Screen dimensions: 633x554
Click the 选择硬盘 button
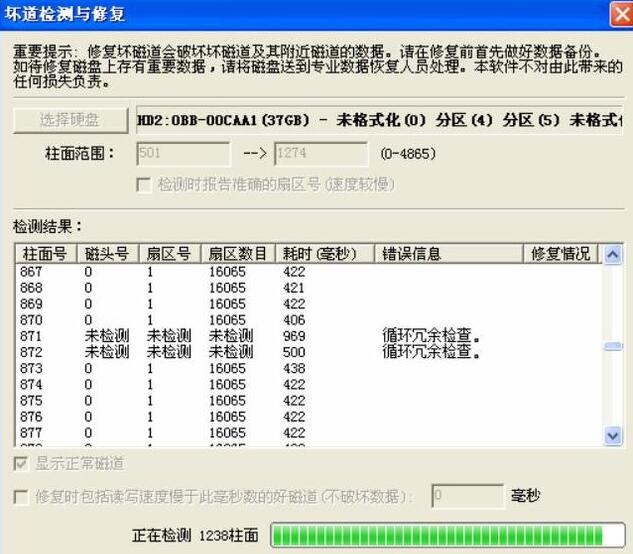[x=71, y=120]
